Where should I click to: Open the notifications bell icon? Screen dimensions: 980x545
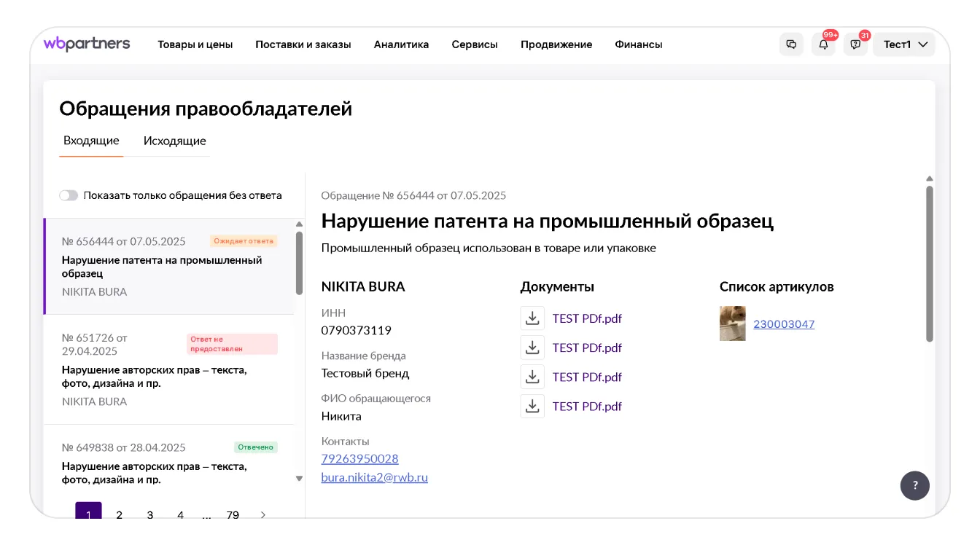823,44
